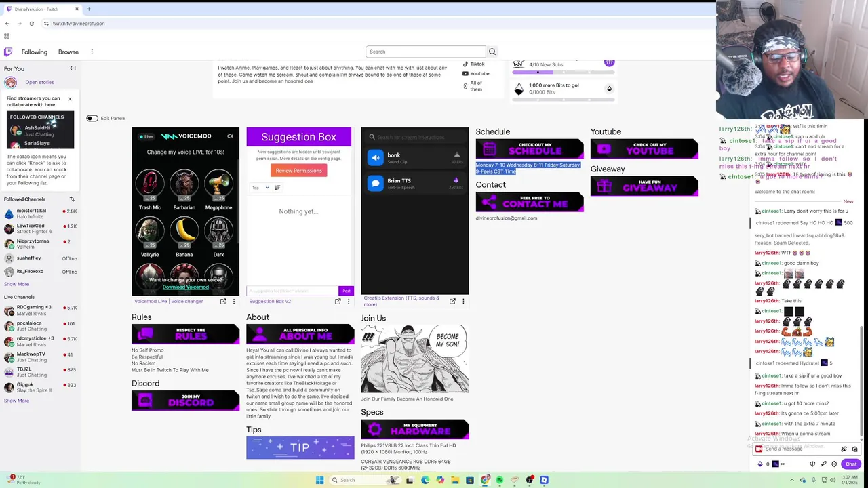868x488 pixels.
Task: Open the Check Out My Schedule banner
Action: pos(530,148)
